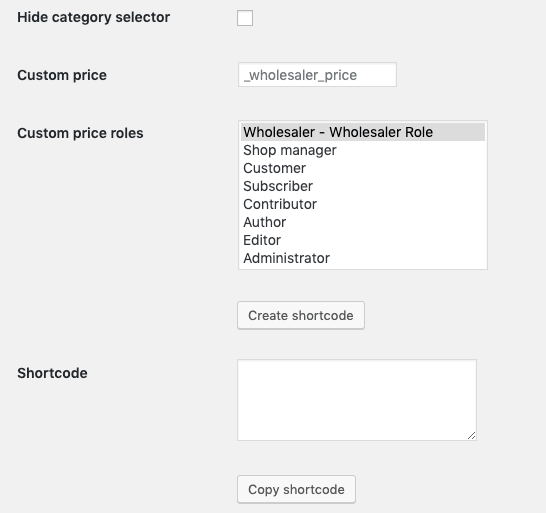Click the Create shortcode button
546x513 pixels.
(301, 315)
